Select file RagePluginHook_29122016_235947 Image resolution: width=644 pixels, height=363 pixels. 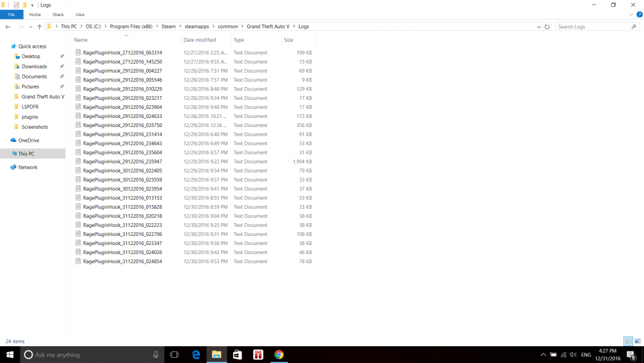point(122,162)
